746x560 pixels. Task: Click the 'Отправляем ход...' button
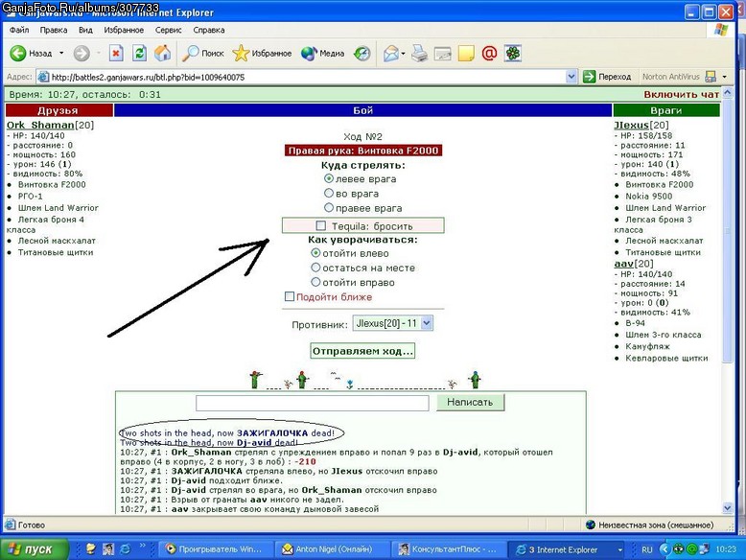point(362,351)
